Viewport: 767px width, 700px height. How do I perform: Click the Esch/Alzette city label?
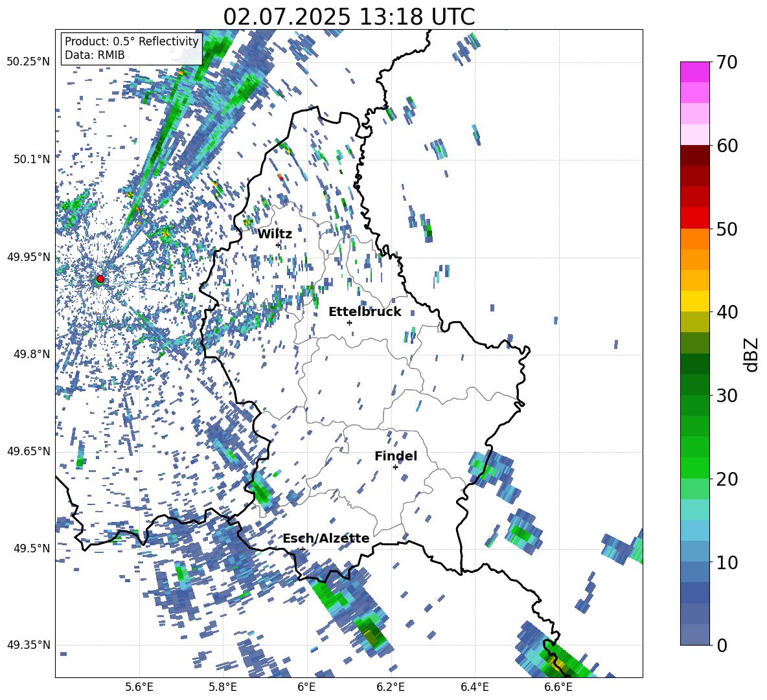(x=326, y=538)
